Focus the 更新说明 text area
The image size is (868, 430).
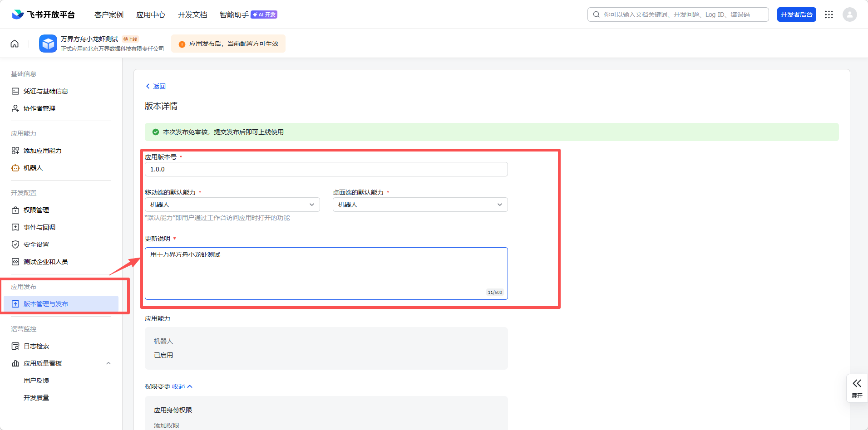[x=326, y=273]
